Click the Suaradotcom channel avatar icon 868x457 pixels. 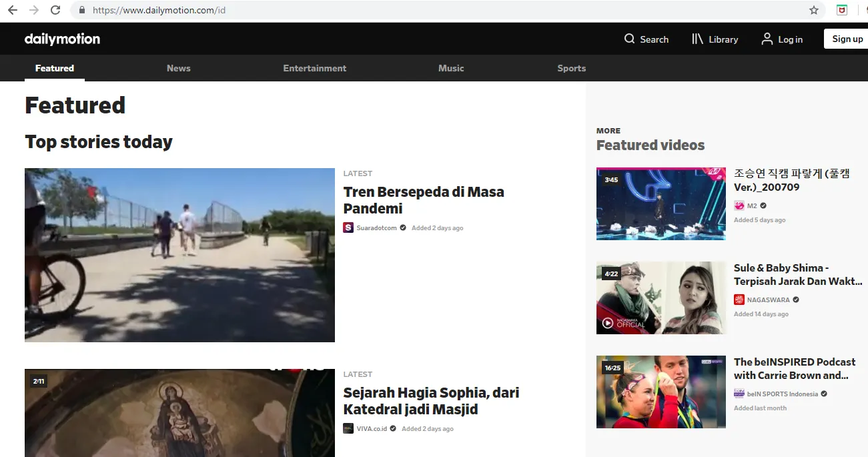pyautogui.click(x=348, y=227)
